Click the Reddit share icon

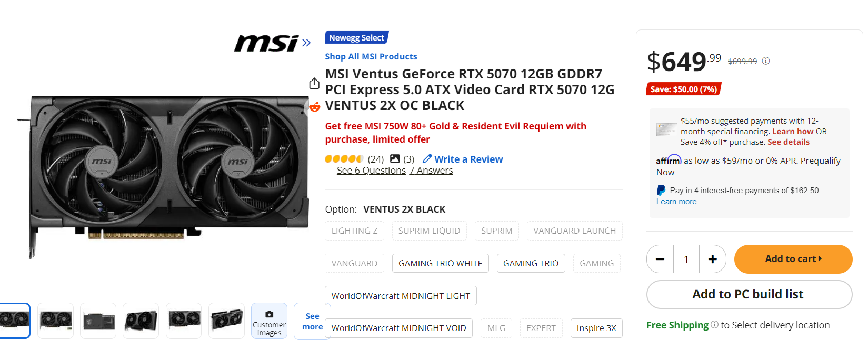pos(314,107)
